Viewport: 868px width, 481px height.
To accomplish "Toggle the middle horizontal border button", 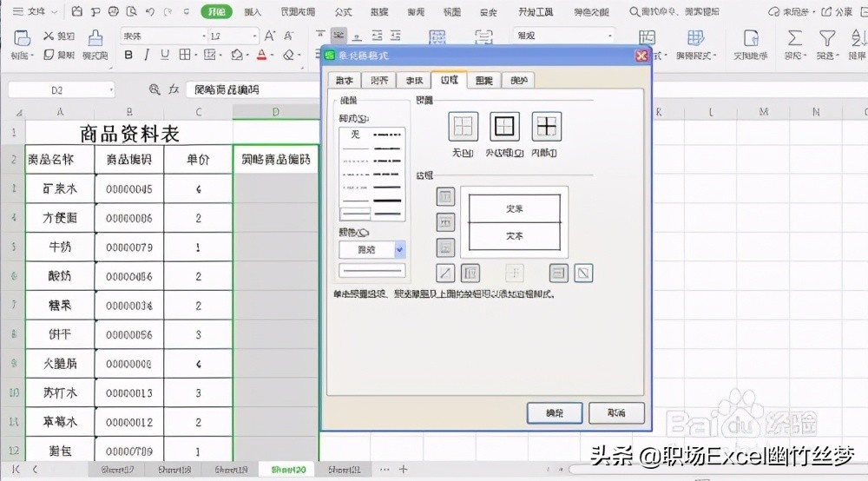I will pos(445,222).
